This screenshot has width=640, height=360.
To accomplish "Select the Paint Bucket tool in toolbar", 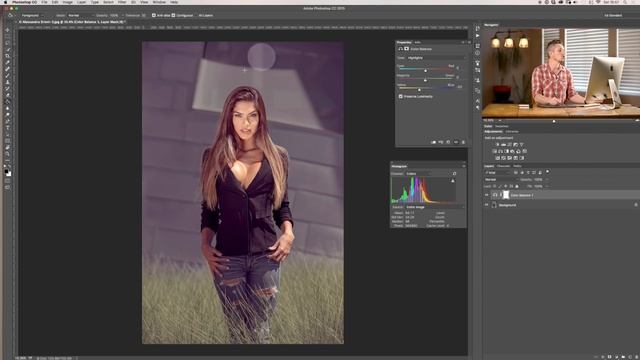I will pos(7,102).
